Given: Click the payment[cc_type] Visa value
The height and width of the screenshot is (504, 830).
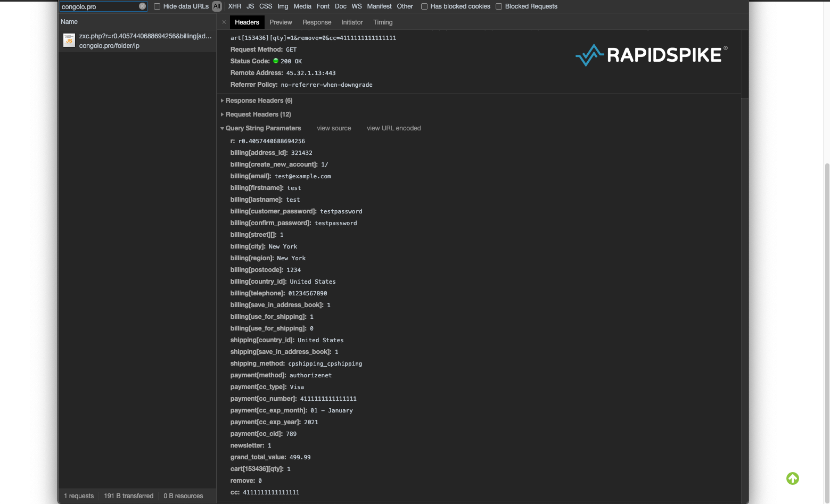Looking at the screenshot, I should (297, 387).
